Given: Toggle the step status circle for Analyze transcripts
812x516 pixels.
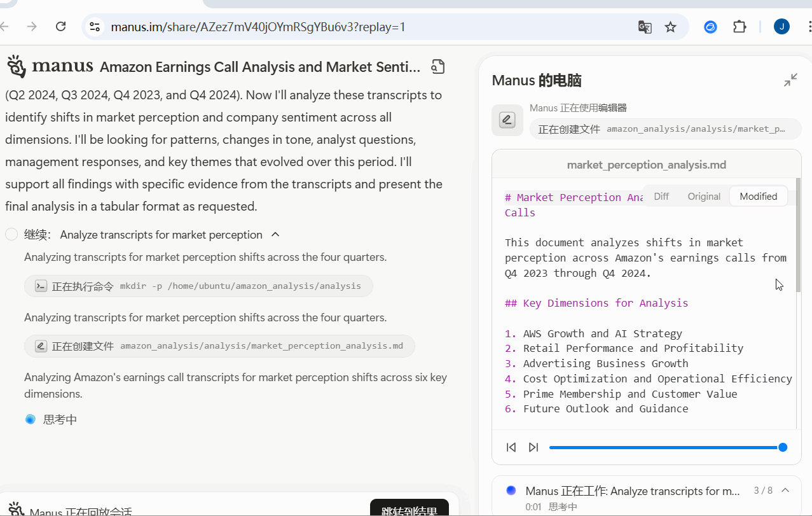Looking at the screenshot, I should click(x=11, y=235).
